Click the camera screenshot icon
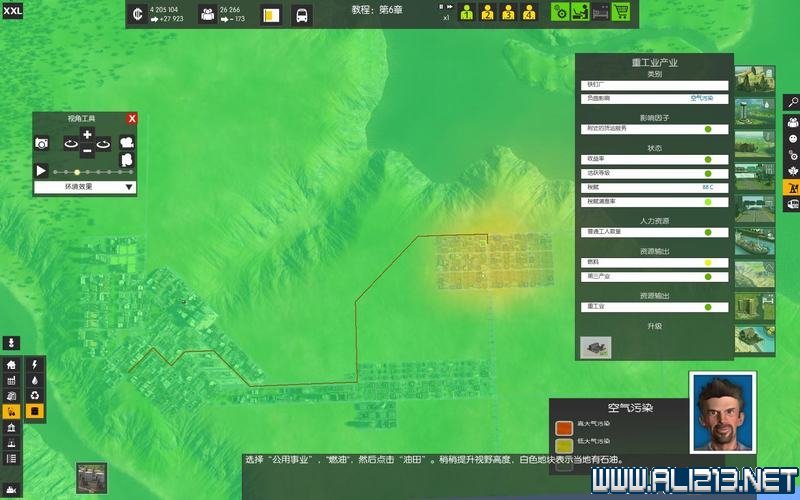 tap(42, 144)
